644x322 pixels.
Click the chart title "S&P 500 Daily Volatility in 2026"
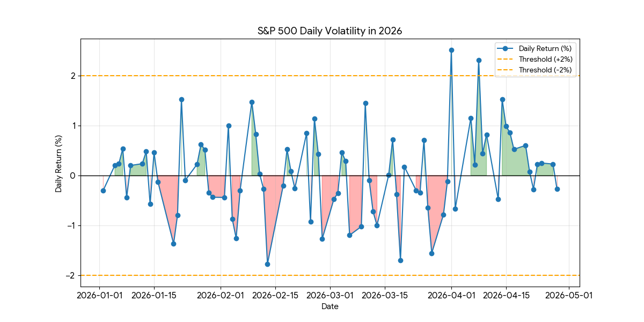pyautogui.click(x=330, y=31)
